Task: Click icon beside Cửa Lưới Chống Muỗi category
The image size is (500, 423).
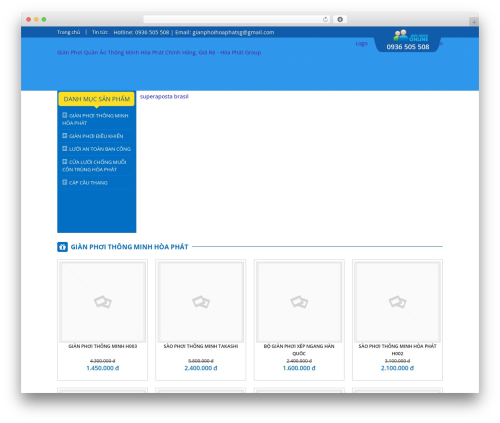Action: 65,162
